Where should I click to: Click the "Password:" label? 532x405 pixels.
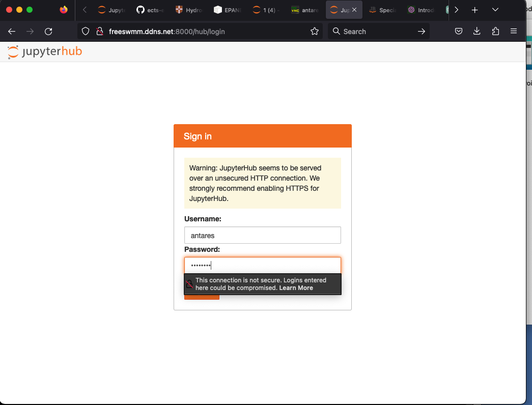(x=202, y=250)
